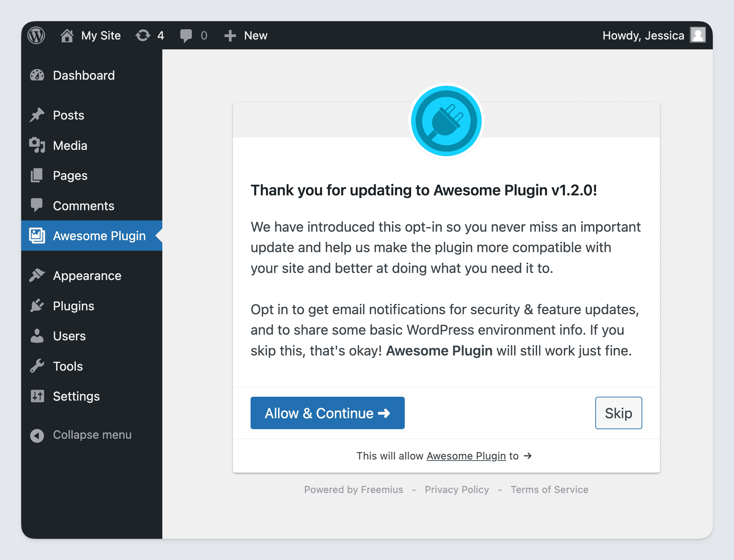
Task: Select the Awesome Plugin menu label
Action: [x=100, y=236]
